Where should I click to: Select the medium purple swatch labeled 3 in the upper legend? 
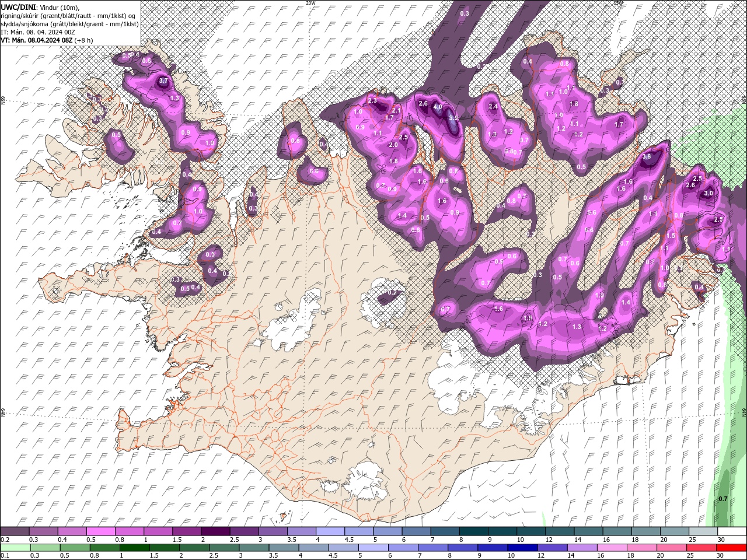(x=272, y=531)
